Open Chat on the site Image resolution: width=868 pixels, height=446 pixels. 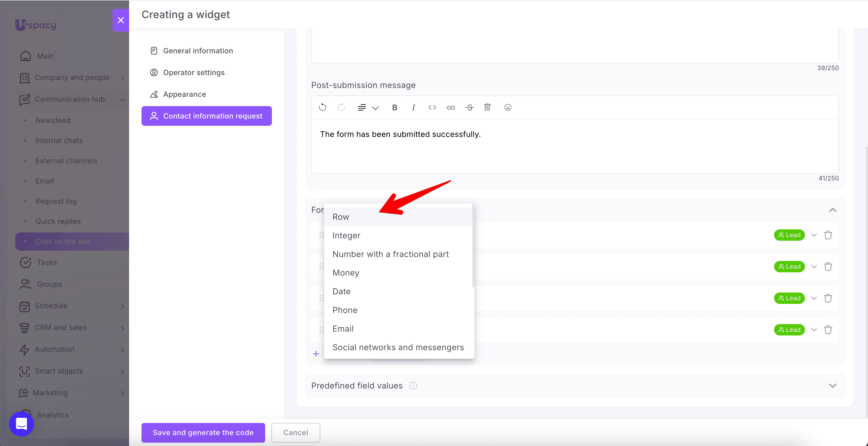point(72,241)
